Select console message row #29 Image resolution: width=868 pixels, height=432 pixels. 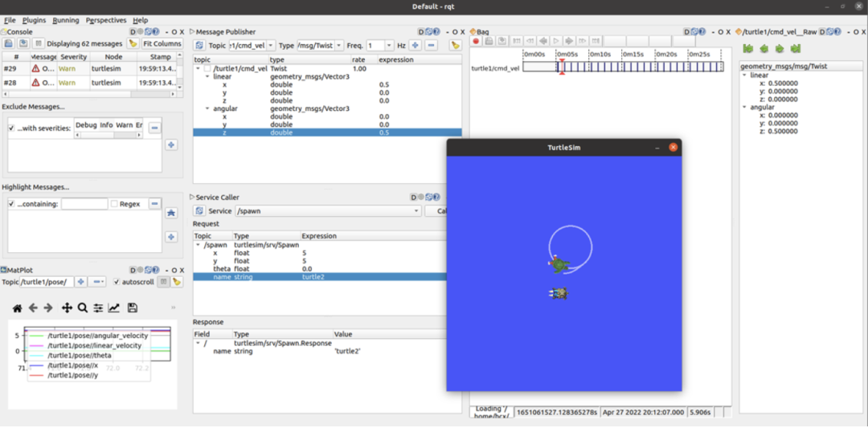click(88, 68)
